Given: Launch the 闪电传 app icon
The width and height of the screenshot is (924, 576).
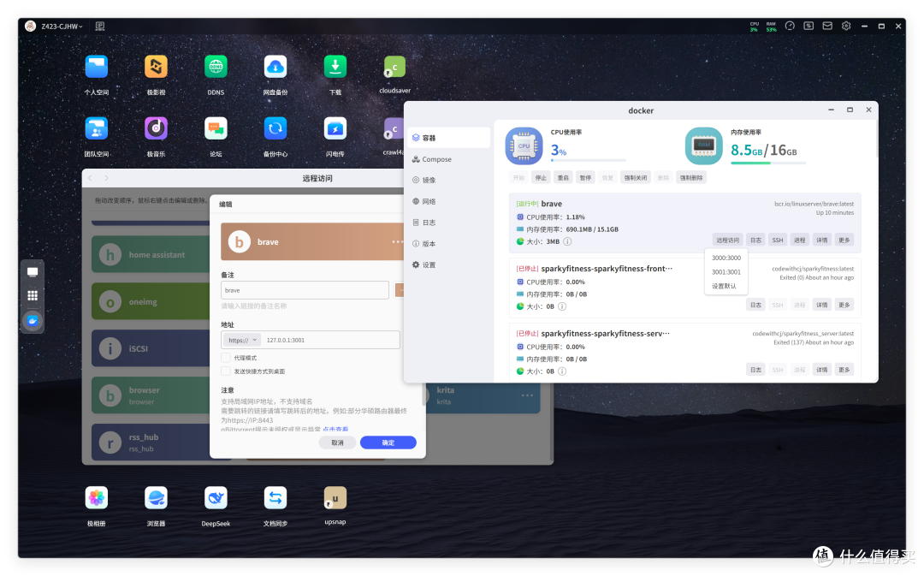Looking at the screenshot, I should (x=335, y=128).
